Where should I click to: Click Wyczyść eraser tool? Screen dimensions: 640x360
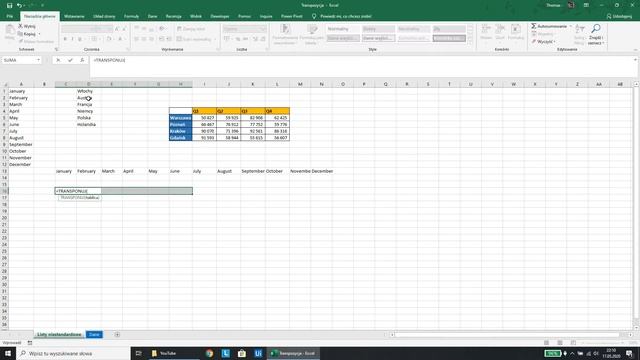(x=543, y=42)
